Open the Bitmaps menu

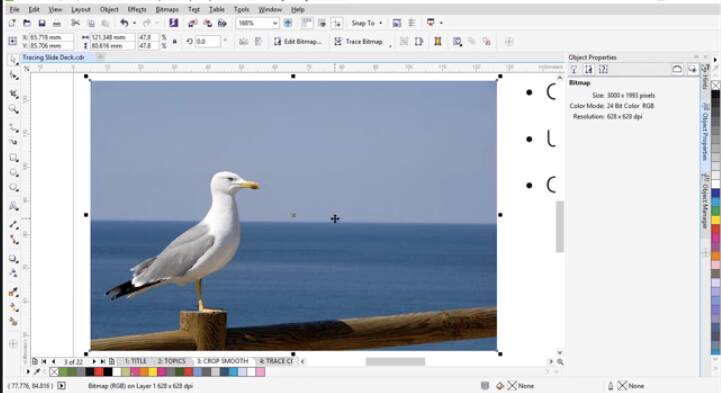[x=167, y=9]
